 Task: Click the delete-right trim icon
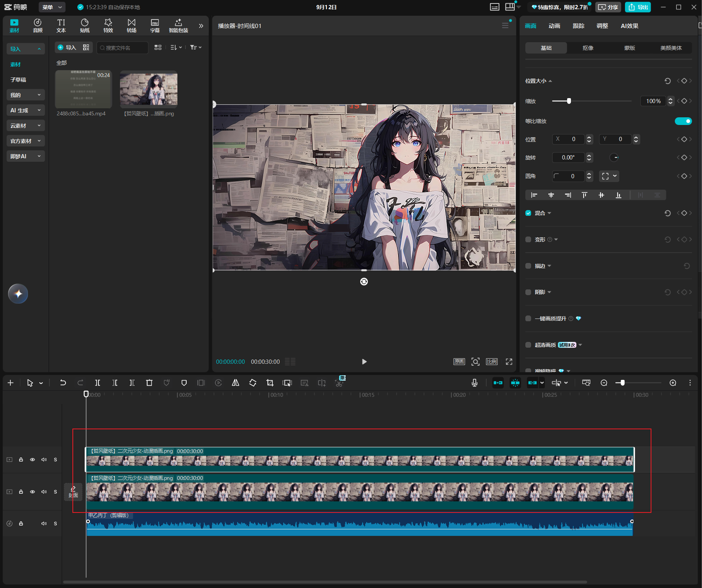132,383
